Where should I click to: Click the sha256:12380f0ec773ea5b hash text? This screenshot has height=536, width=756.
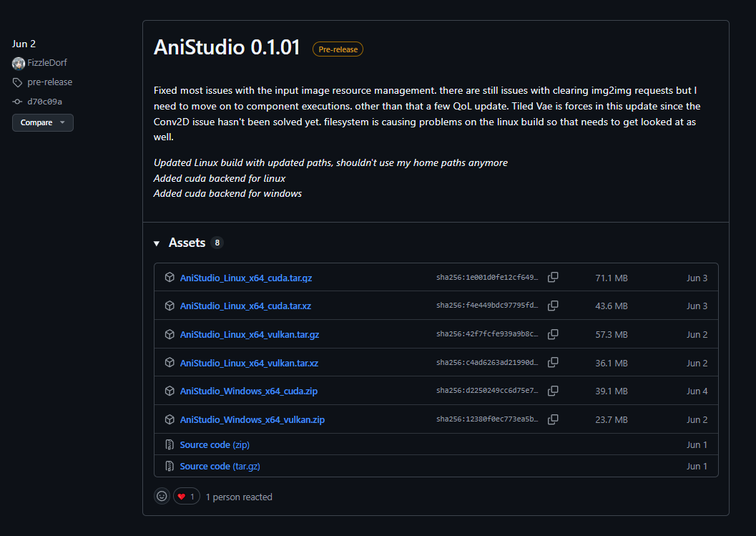coord(487,419)
